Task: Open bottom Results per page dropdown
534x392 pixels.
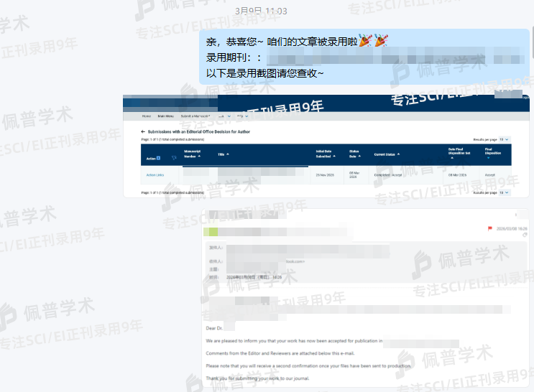Action: pos(505,192)
